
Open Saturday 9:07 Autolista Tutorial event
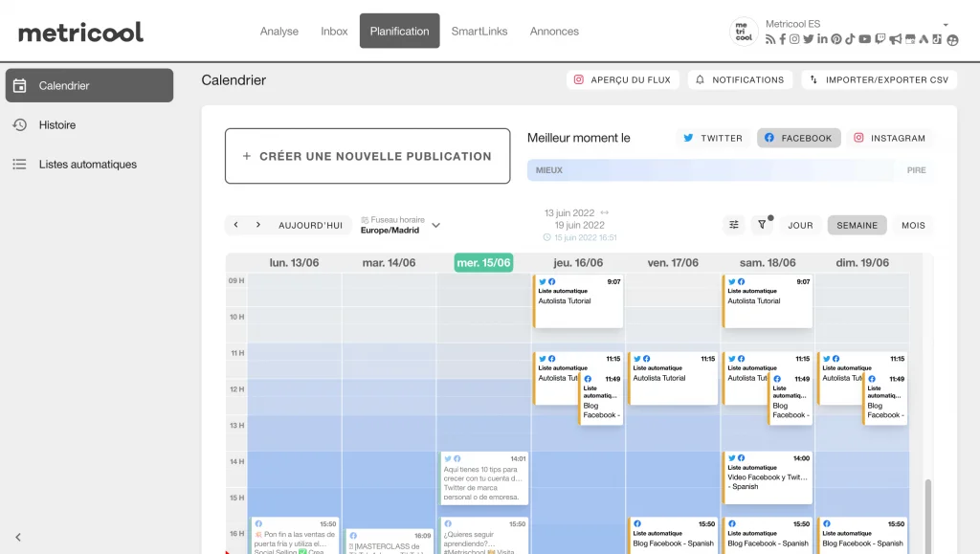[768, 301]
